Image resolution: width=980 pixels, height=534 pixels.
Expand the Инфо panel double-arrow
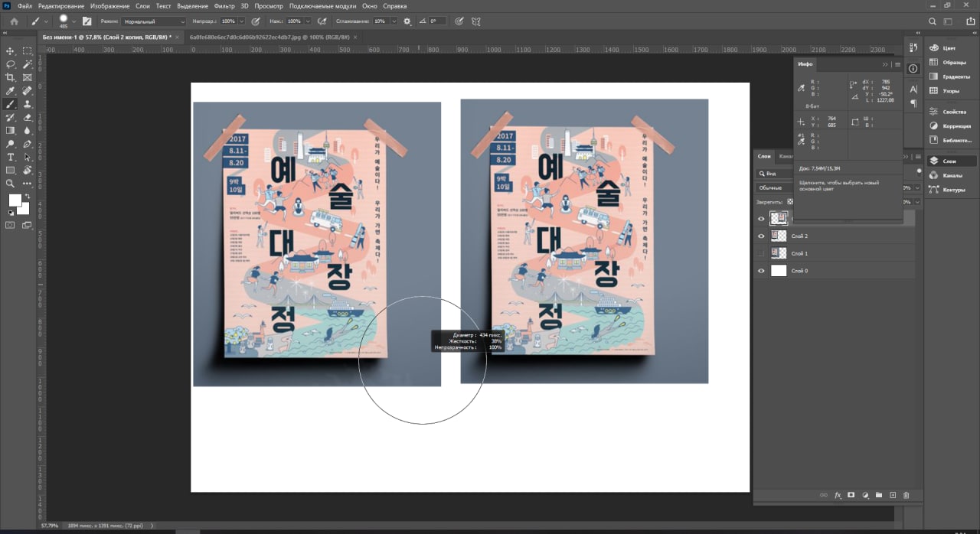click(885, 64)
